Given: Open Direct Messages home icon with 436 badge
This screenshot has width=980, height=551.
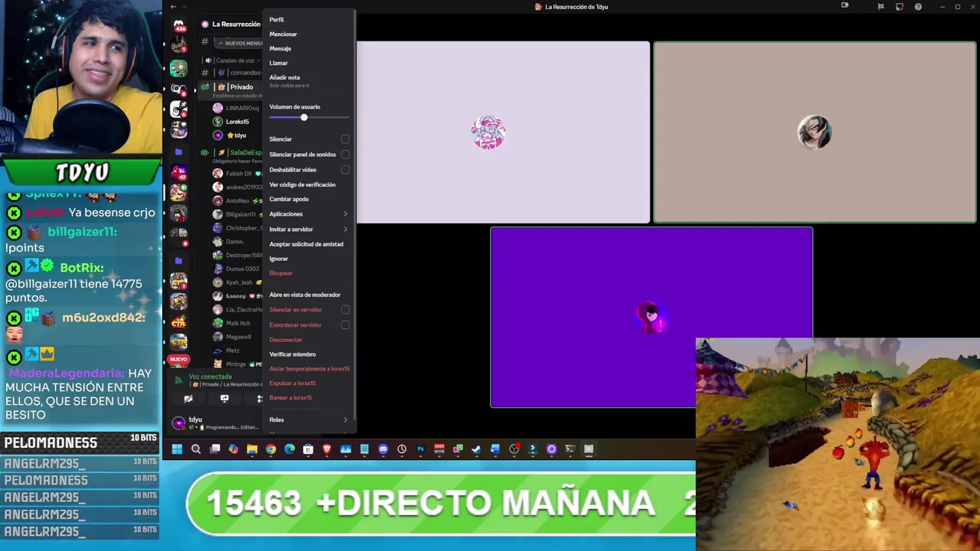Looking at the screenshot, I should pyautogui.click(x=178, y=27).
